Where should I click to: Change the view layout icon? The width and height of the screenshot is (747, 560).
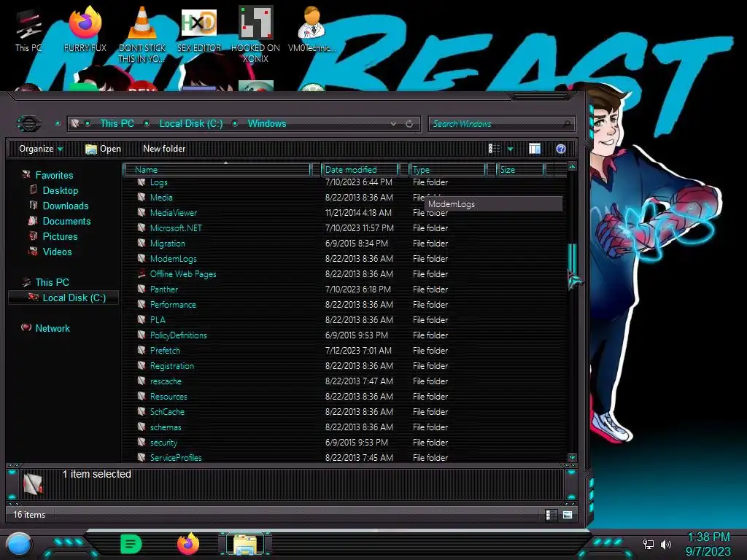click(494, 149)
